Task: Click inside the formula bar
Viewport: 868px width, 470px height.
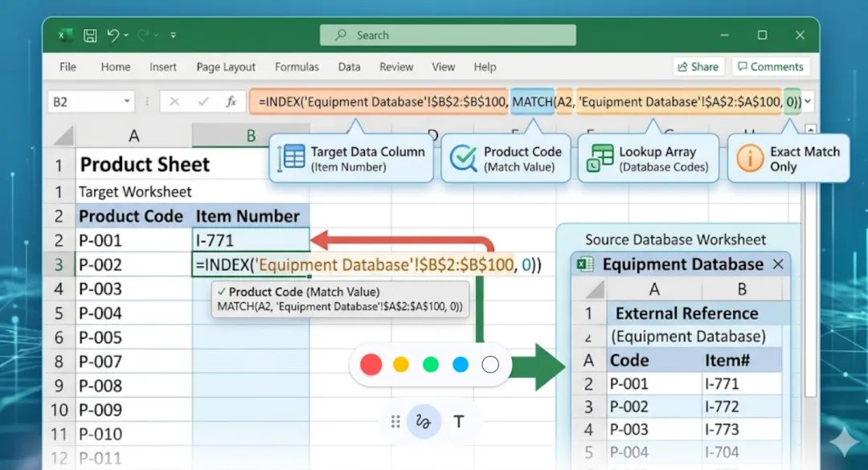Action: (526, 102)
